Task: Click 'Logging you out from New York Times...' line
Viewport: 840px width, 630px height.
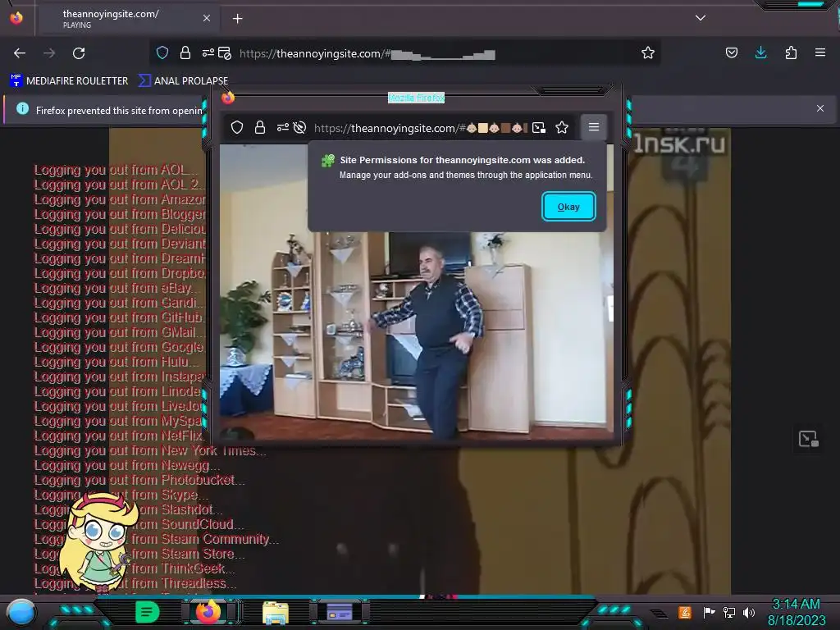Action: coord(150,450)
